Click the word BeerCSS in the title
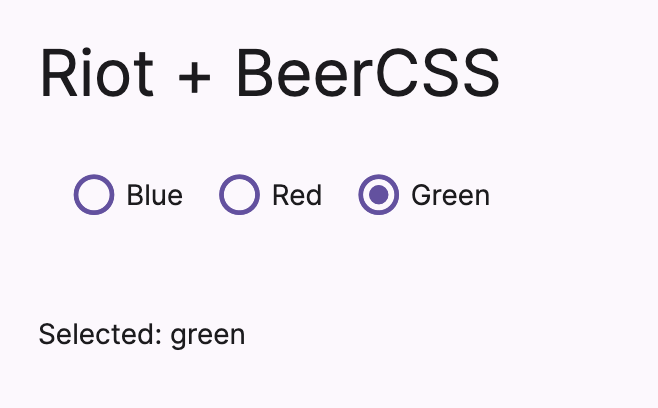 click(368, 73)
